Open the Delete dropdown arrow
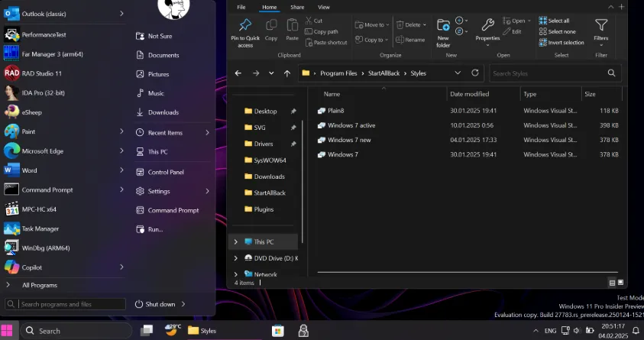Image resolution: width=644 pixels, height=340 pixels. [x=425, y=25]
